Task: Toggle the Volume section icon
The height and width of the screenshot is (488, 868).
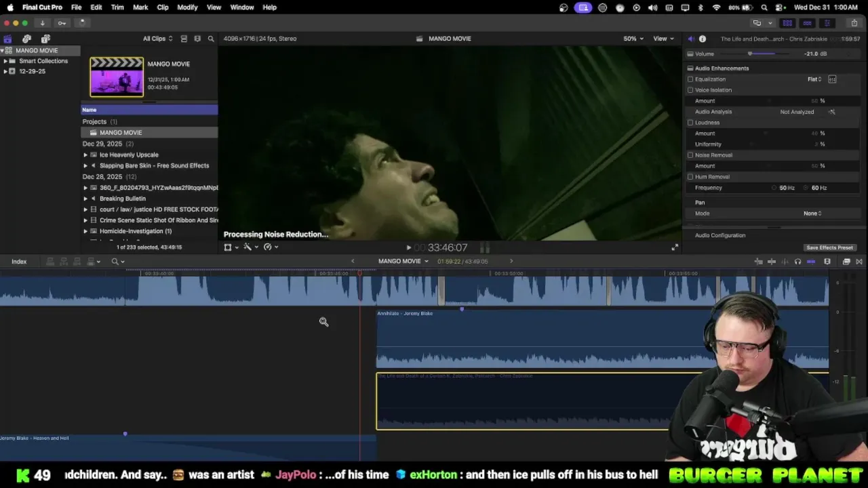Action: click(x=690, y=54)
